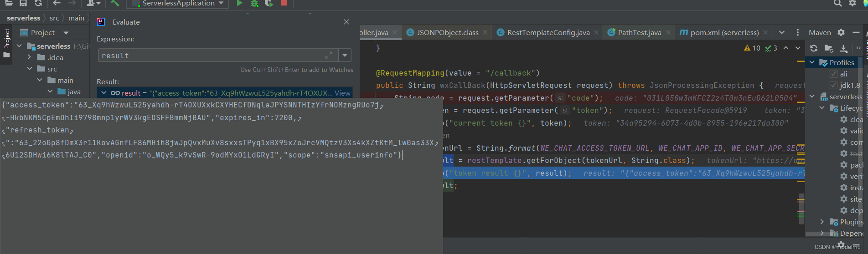Click src in the breadcrumb path
This screenshot has width=868, height=254.
[x=54, y=18]
